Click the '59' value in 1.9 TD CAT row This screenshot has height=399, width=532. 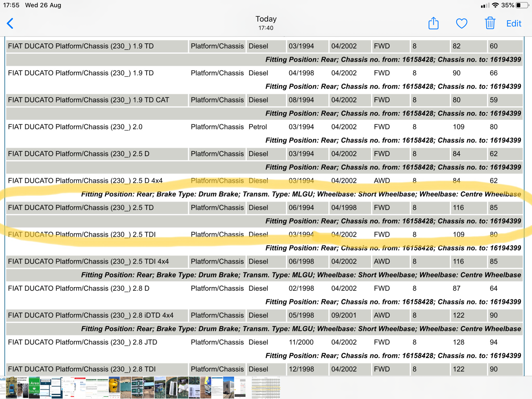tap(494, 100)
